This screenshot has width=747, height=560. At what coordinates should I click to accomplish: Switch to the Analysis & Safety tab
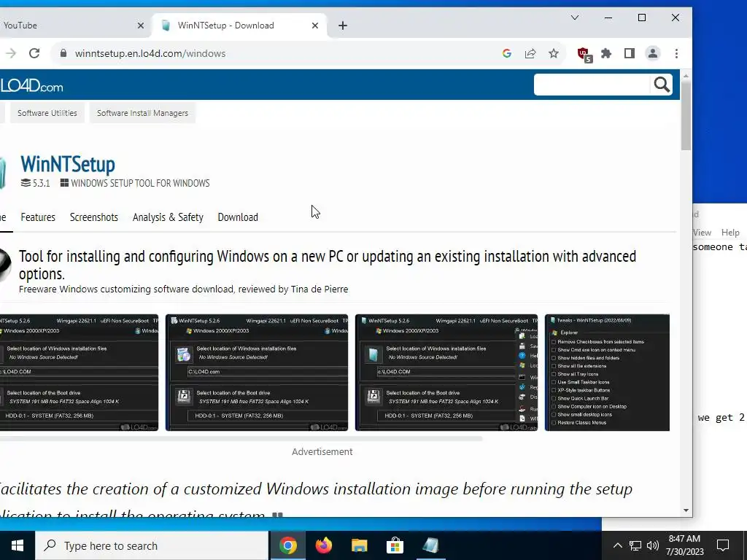pyautogui.click(x=168, y=217)
